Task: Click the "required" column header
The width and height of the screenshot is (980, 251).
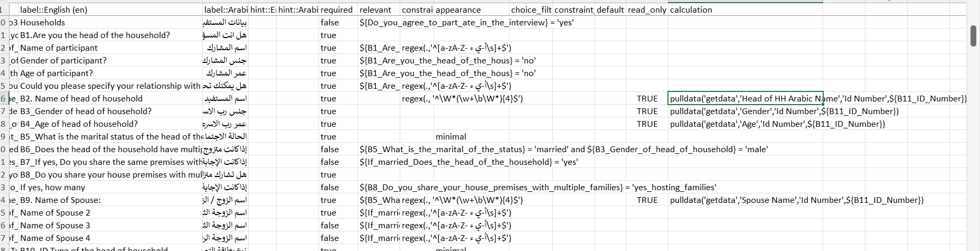Action: click(x=336, y=10)
